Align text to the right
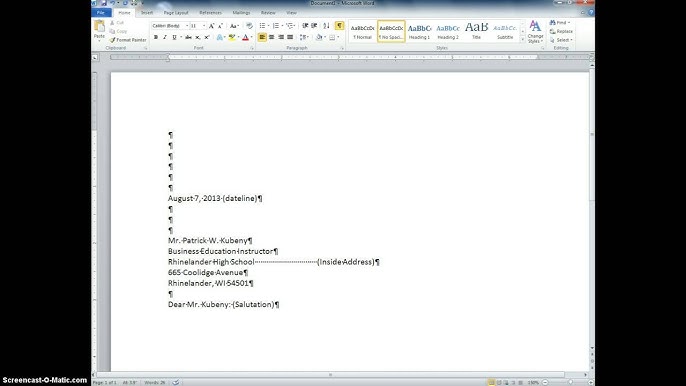The width and height of the screenshot is (686, 386). (280, 38)
